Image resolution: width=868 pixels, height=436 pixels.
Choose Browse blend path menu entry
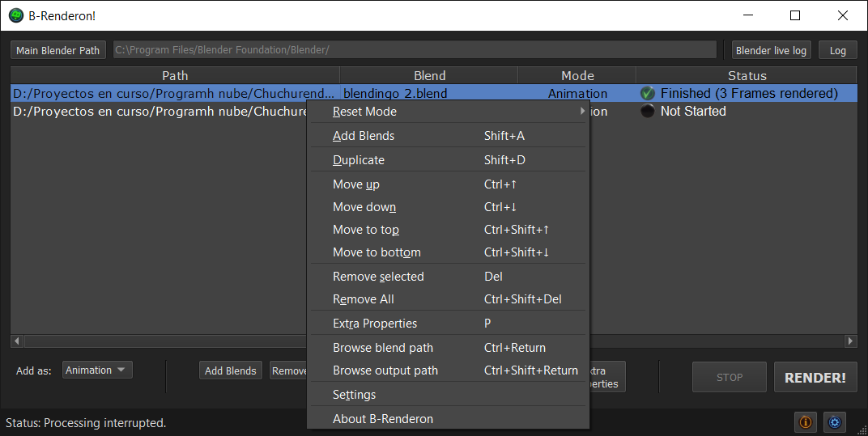click(448, 348)
